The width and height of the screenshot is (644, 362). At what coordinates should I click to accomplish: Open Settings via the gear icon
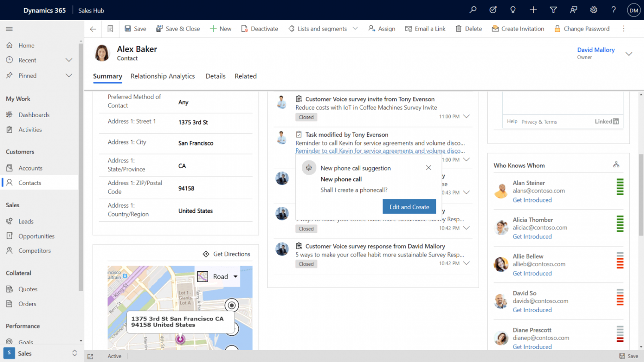point(593,9)
